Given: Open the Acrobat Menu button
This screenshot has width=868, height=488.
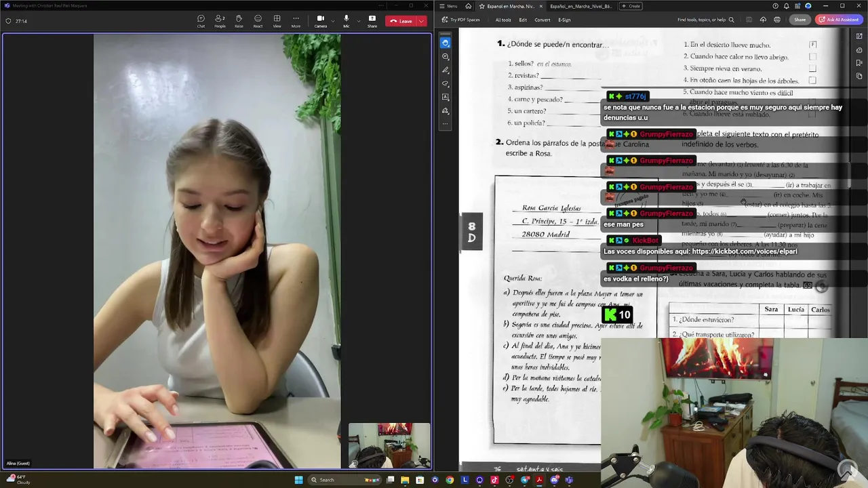Looking at the screenshot, I should point(448,6).
